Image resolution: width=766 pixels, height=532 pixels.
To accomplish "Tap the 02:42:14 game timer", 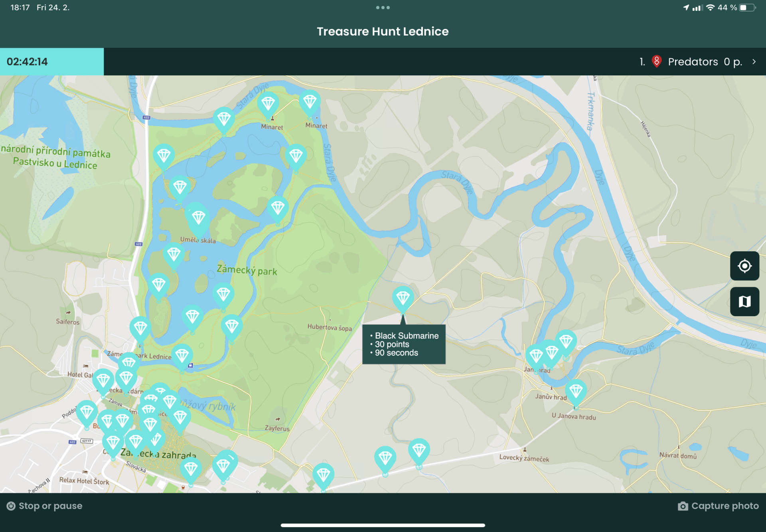I will click(52, 61).
